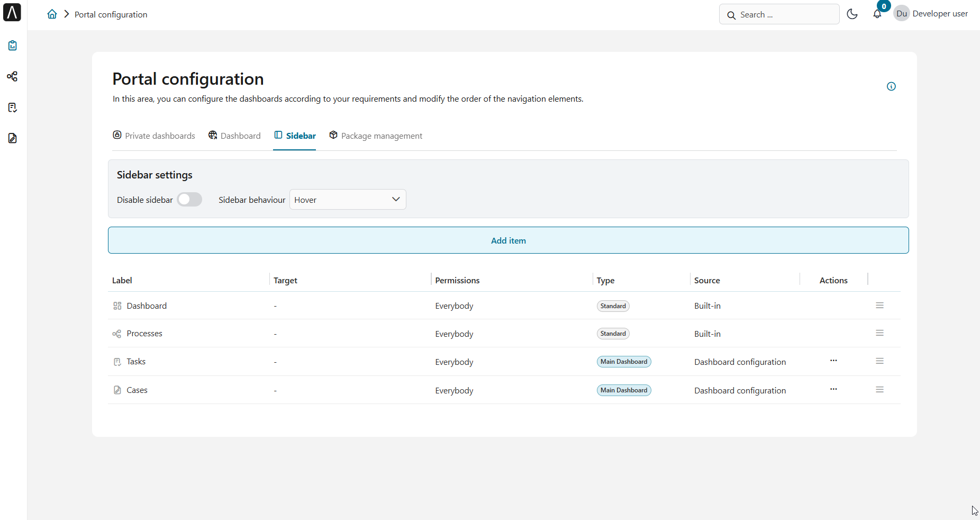Click Everybody permission in Cases row
Image resolution: width=980 pixels, height=520 pixels.
(454, 391)
